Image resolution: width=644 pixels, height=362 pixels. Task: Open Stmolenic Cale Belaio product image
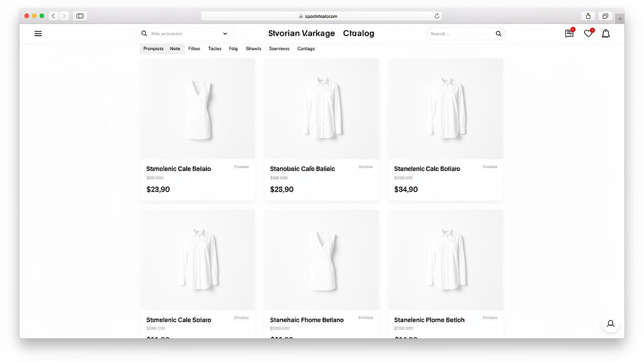coord(198,109)
